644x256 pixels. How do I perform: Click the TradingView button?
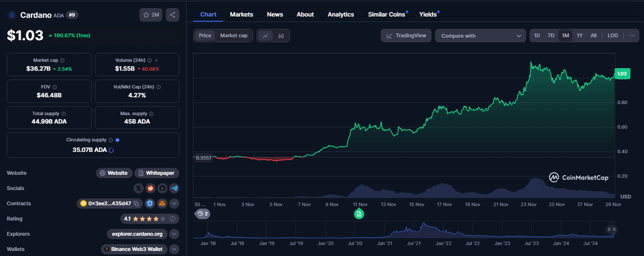(x=406, y=36)
